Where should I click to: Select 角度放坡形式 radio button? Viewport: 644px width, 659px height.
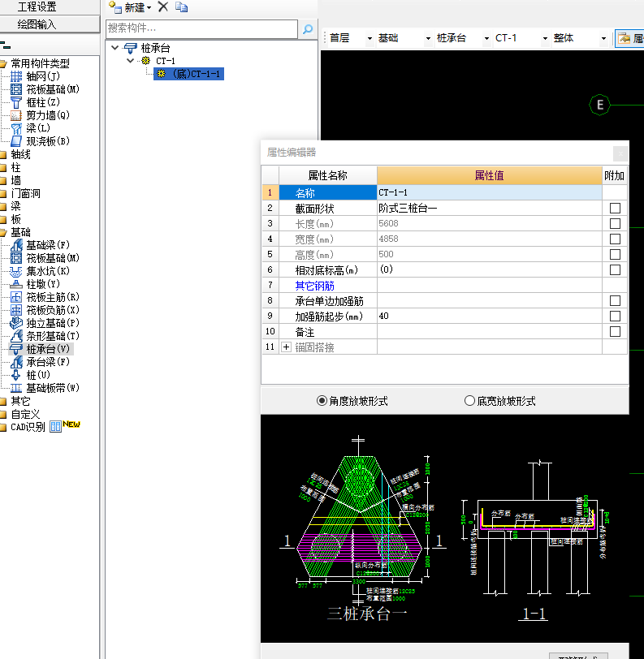click(322, 401)
